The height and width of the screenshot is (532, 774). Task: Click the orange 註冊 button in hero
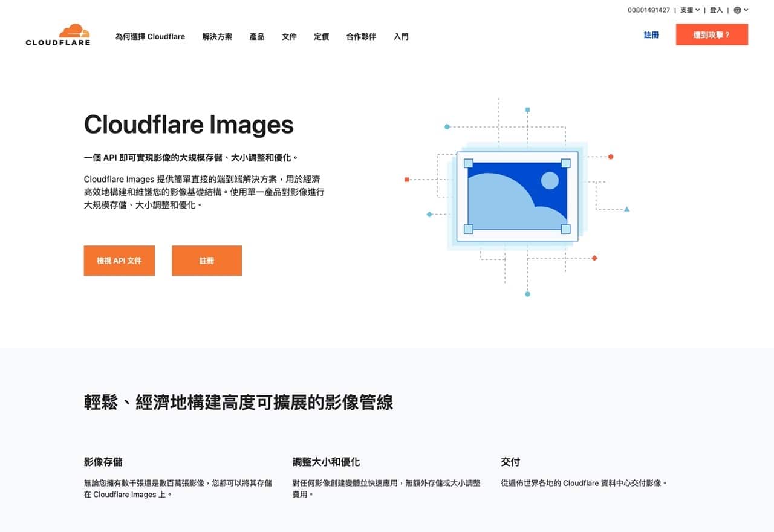207,261
